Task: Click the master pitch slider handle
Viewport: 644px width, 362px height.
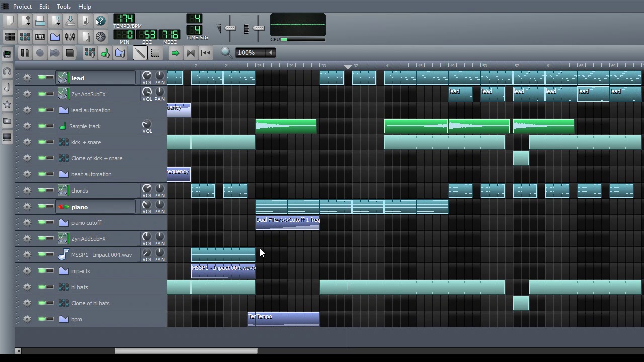Action: click(259, 28)
